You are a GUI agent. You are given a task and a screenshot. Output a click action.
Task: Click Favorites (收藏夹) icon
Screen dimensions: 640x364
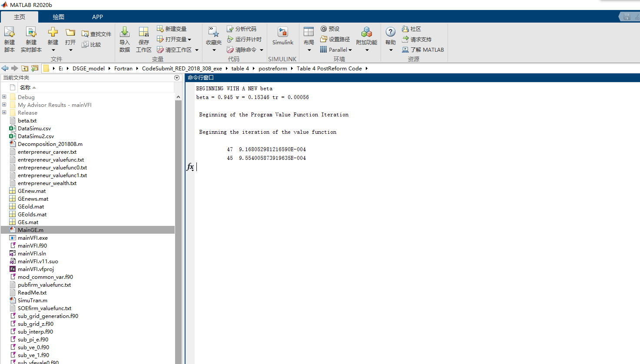[213, 32]
